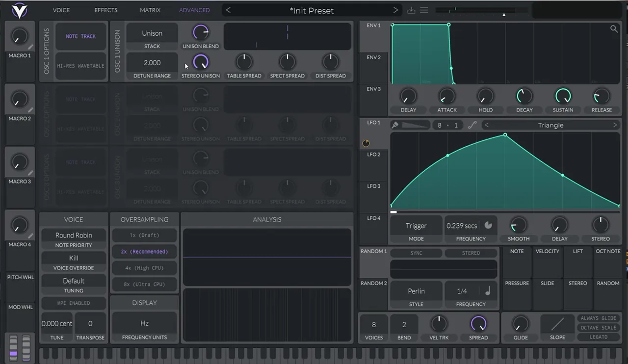
Task: Switch to the Effects tab
Action: pyautogui.click(x=106, y=10)
